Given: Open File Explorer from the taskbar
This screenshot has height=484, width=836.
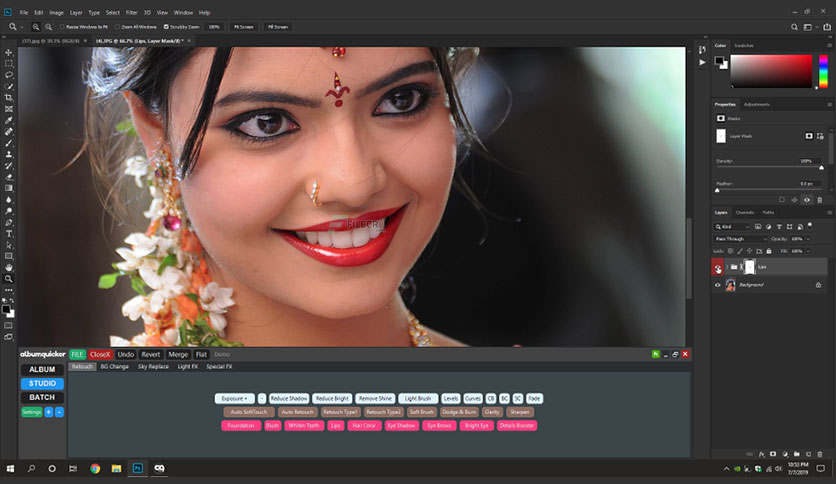Looking at the screenshot, I should tap(116, 469).
